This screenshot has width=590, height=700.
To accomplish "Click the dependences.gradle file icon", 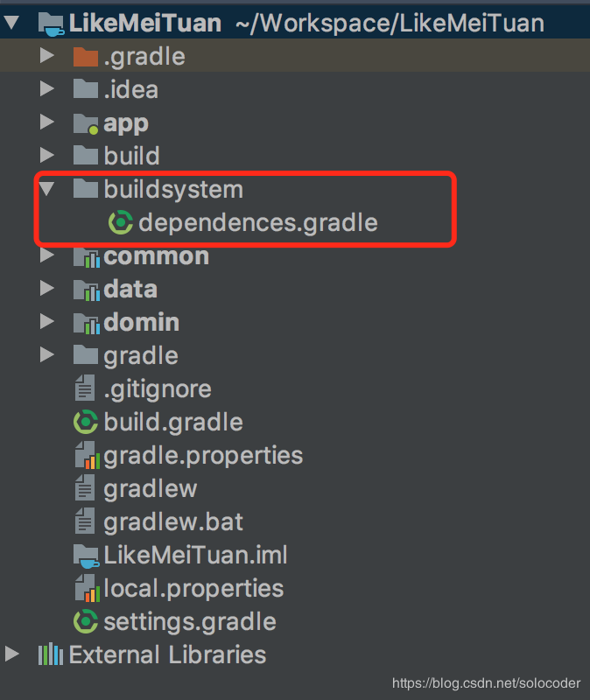I will click(x=121, y=222).
